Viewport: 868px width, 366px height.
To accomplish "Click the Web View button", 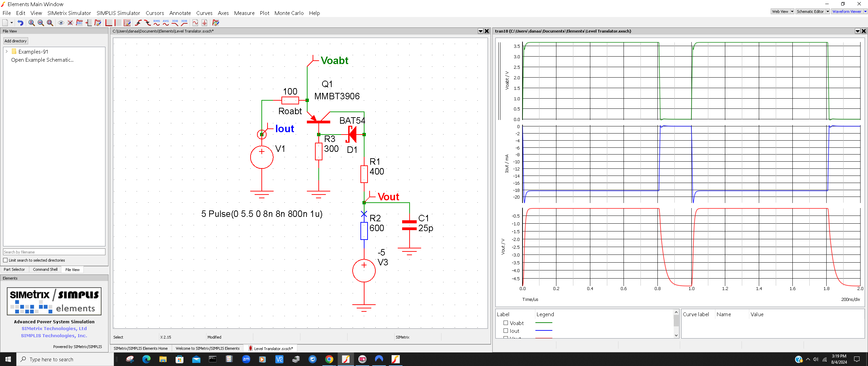I will (x=780, y=12).
